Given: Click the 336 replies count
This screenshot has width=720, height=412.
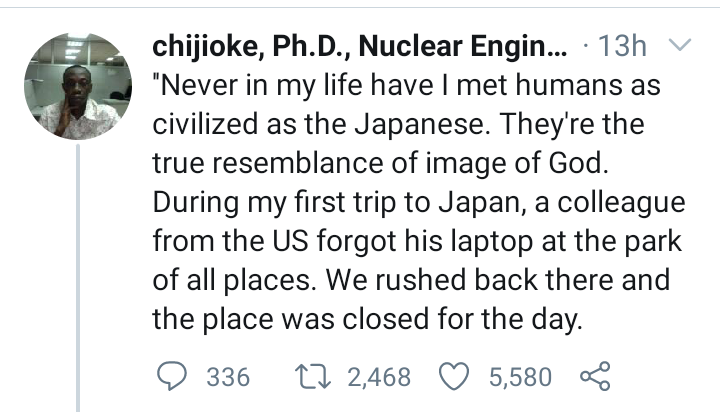Looking at the screenshot, I should click(227, 377).
